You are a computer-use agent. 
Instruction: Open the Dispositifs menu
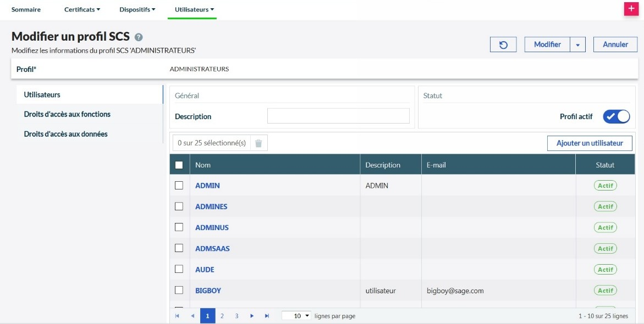(x=137, y=9)
